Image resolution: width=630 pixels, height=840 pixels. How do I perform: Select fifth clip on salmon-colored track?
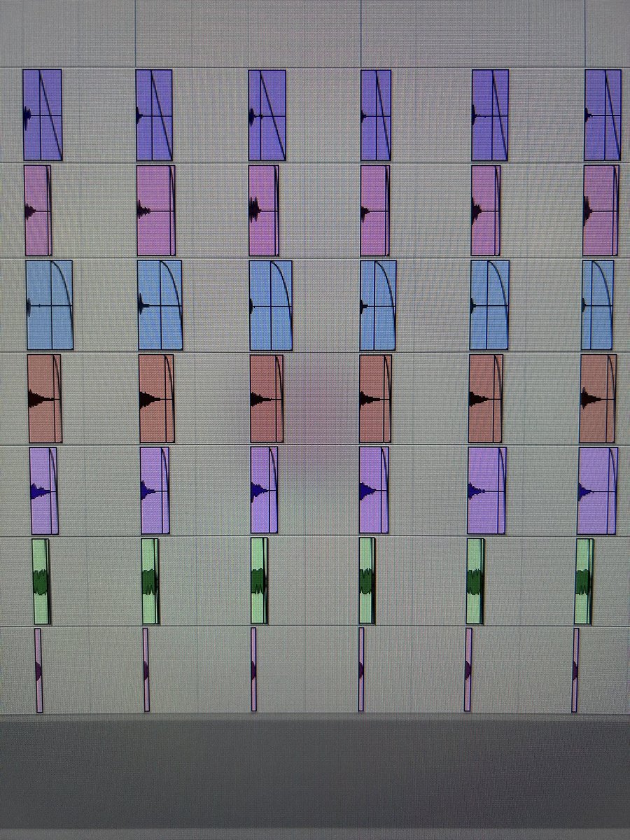click(x=486, y=399)
